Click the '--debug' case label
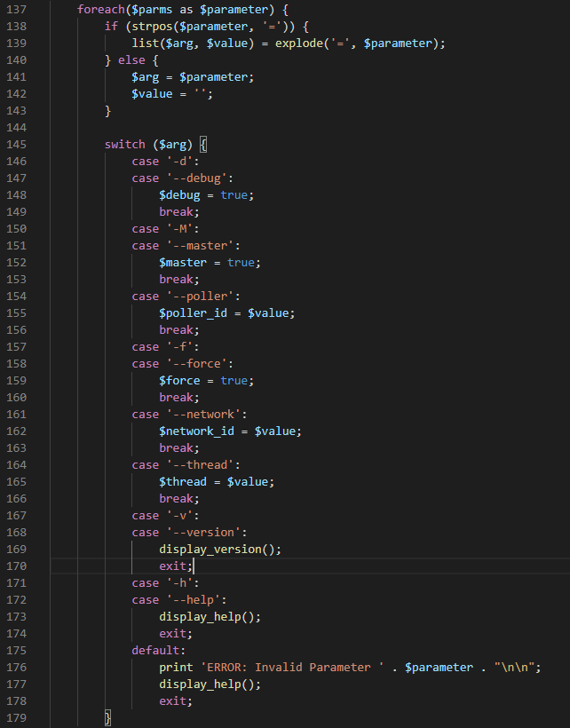Viewport: 570px width, 728px height. coord(200,178)
